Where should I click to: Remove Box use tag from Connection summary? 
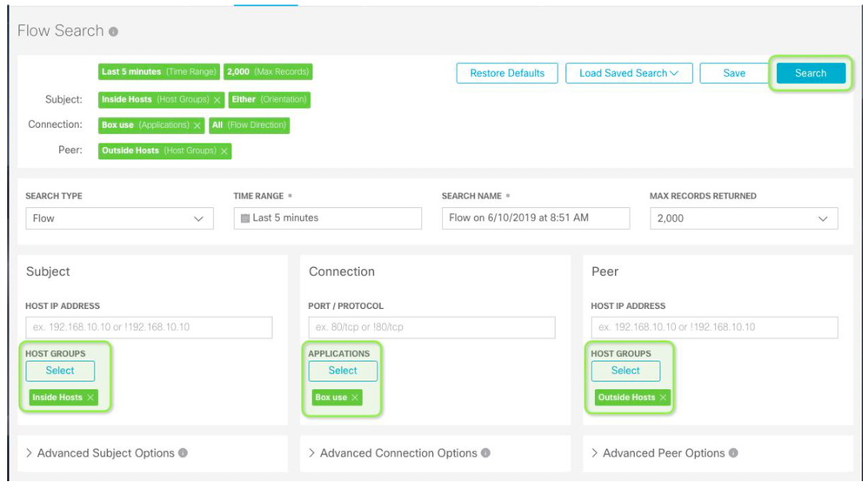pos(197,125)
